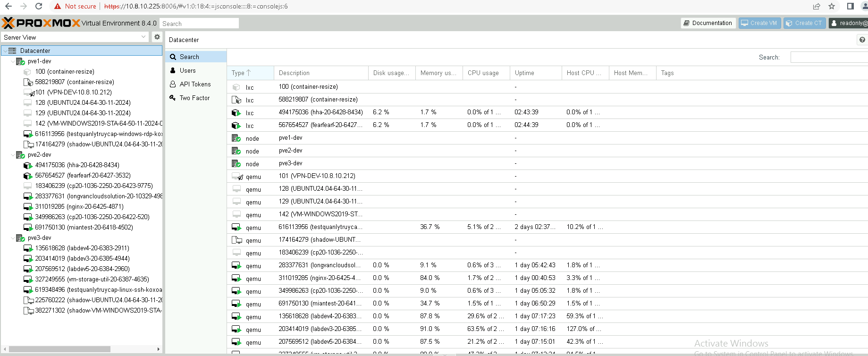The image size is (868, 356).
Task: Click the help question mark icon
Action: click(862, 40)
